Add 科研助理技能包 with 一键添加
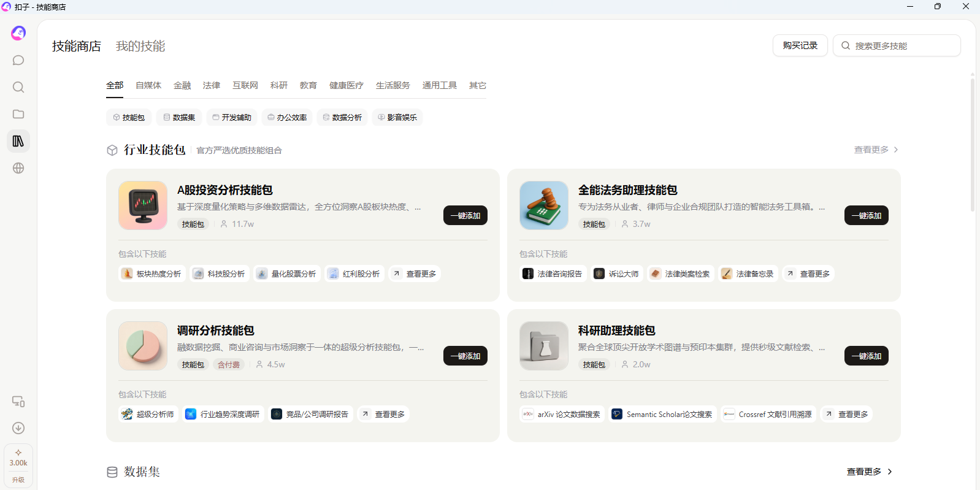Image resolution: width=980 pixels, height=490 pixels. 867,356
